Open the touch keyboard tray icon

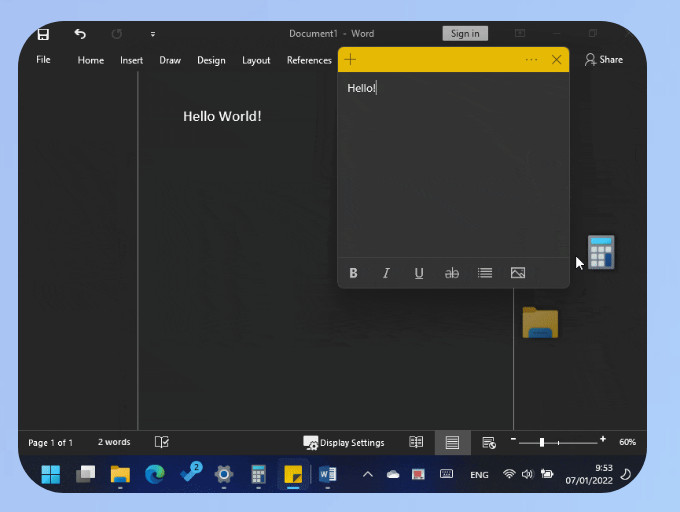[x=446, y=474]
